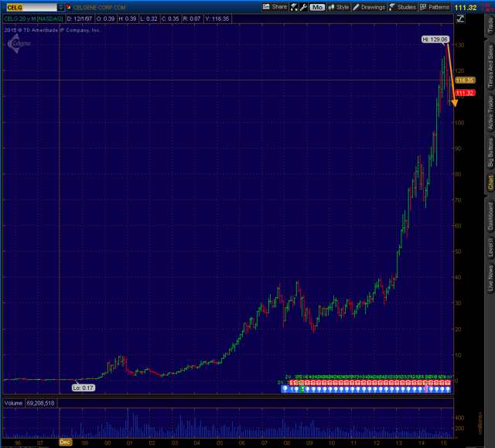Click the Lo: 0.17 price bubble

(x=84, y=388)
